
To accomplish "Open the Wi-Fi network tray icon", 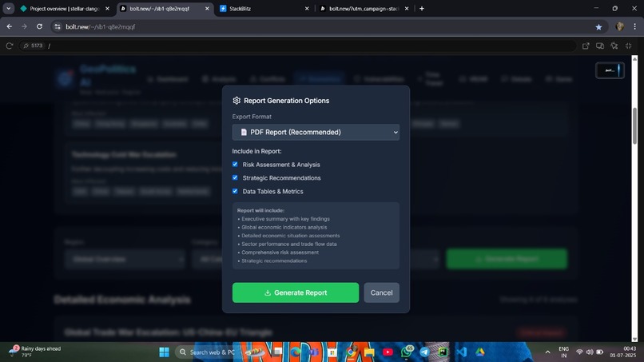I will click(x=579, y=352).
